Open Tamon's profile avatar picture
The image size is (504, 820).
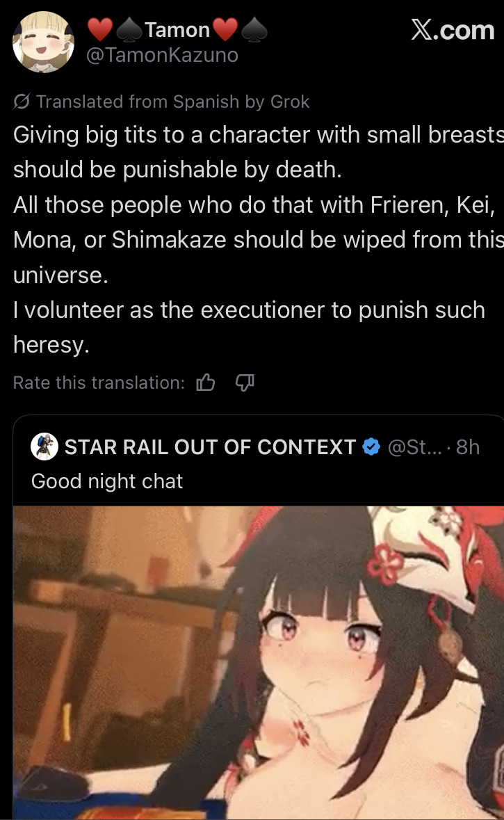tap(43, 42)
